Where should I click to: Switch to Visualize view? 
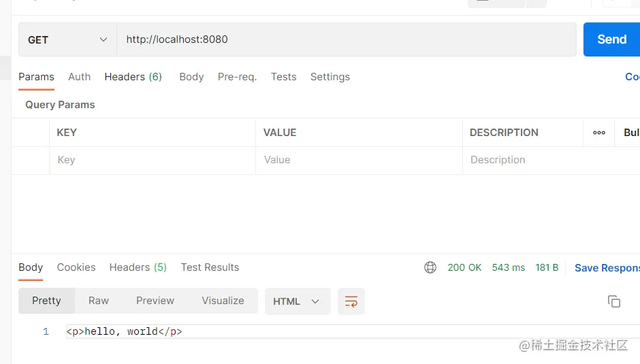223,301
